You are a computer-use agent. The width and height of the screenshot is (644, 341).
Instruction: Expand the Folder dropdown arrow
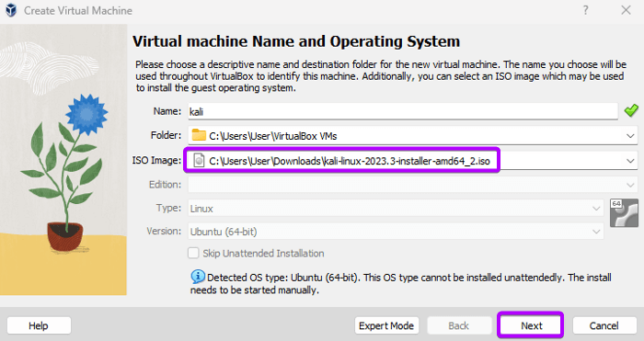630,136
